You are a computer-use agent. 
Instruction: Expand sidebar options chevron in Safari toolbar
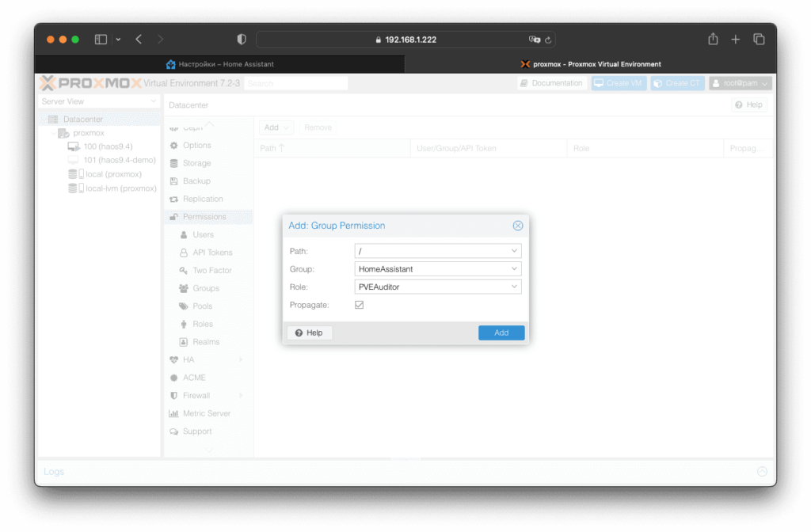[119, 40]
